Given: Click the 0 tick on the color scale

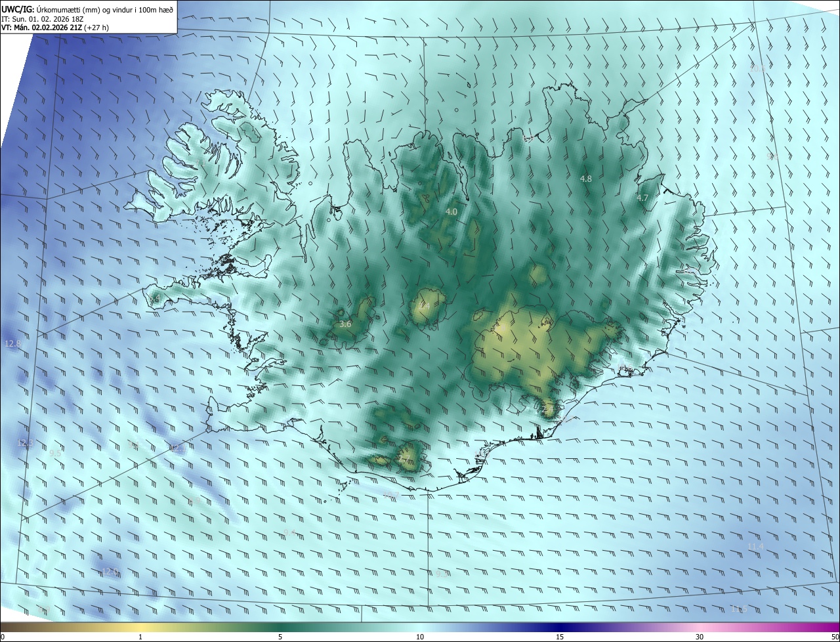Looking at the screenshot, I should 3,637.
